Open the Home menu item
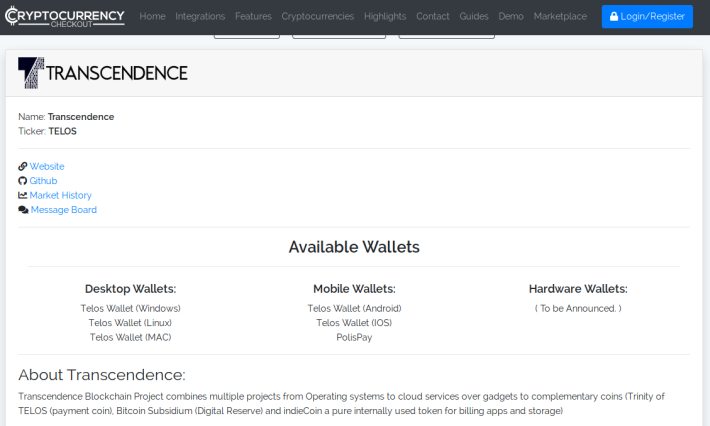This screenshot has height=426, width=710. click(152, 16)
